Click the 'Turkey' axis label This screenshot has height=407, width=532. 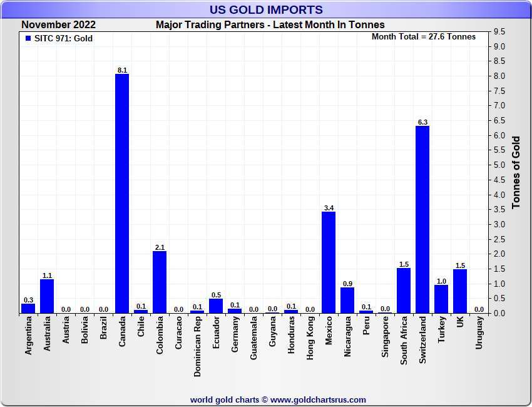point(441,329)
